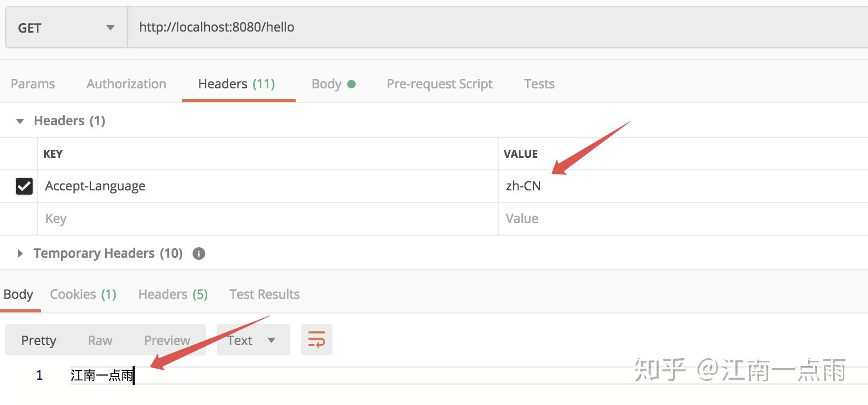The height and width of the screenshot is (405, 868).
Task: Open the Pre-request Script tab
Action: pyautogui.click(x=439, y=84)
